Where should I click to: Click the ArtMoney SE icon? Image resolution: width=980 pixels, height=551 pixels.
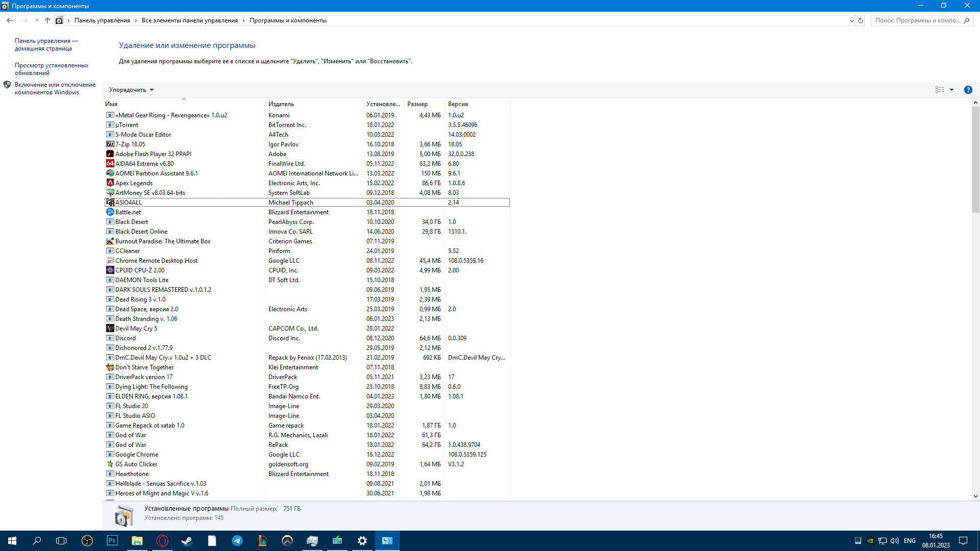click(x=110, y=193)
